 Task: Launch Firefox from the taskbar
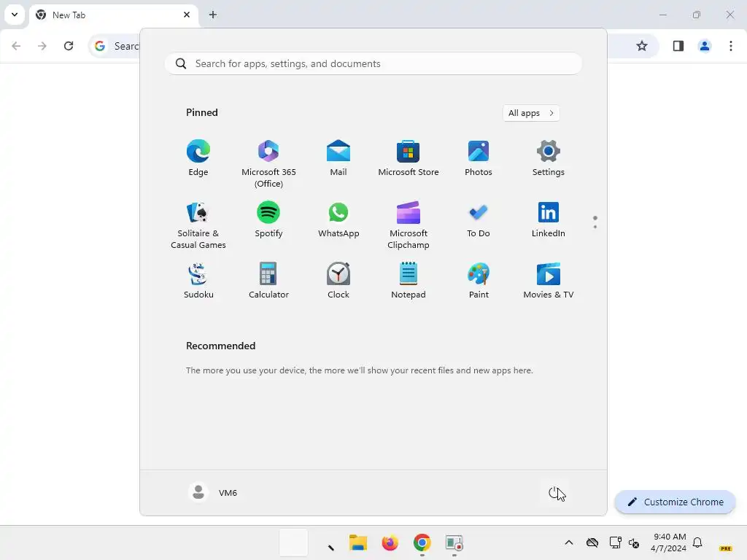point(390,542)
